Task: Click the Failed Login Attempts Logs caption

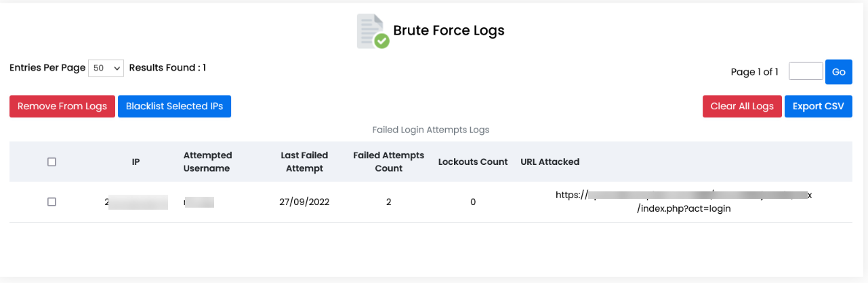Action: coord(430,130)
